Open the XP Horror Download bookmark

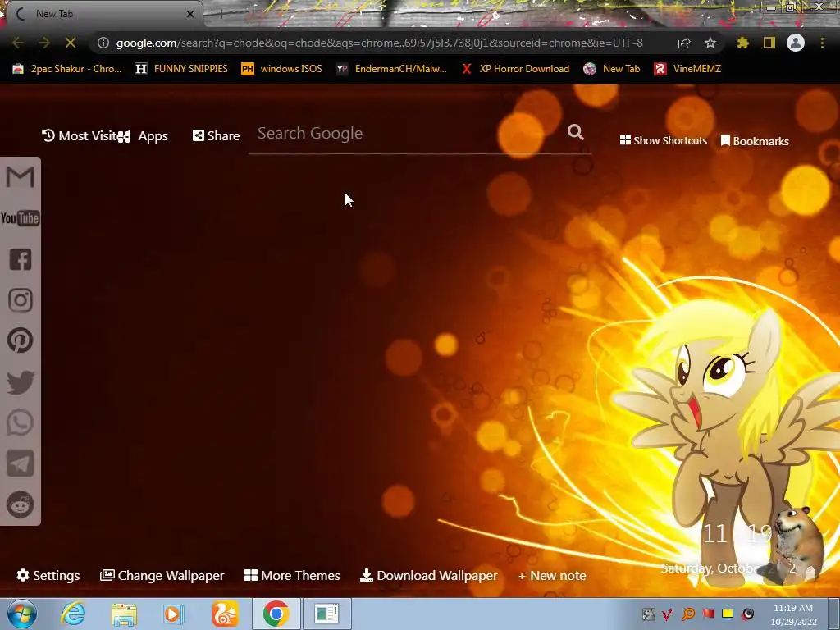pos(515,69)
